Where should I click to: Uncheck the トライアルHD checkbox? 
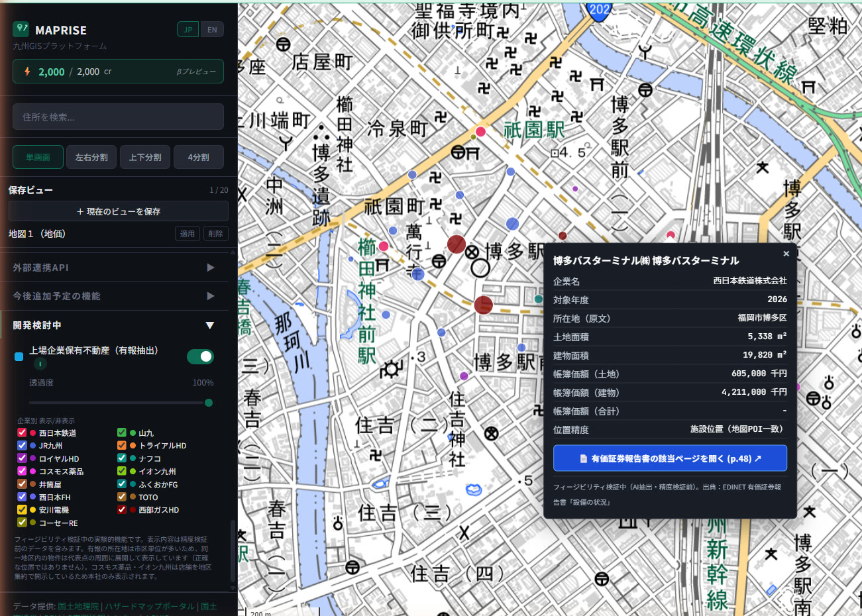[x=122, y=446]
